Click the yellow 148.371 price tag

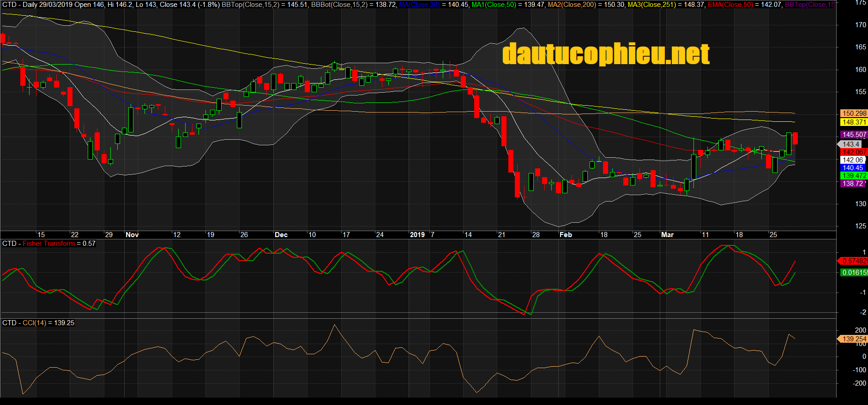tap(854, 122)
